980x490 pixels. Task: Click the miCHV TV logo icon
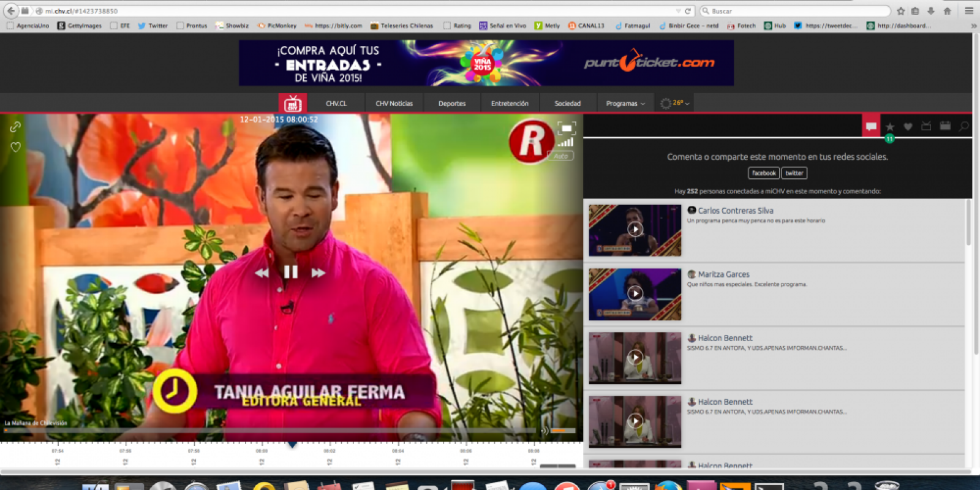[x=293, y=103]
